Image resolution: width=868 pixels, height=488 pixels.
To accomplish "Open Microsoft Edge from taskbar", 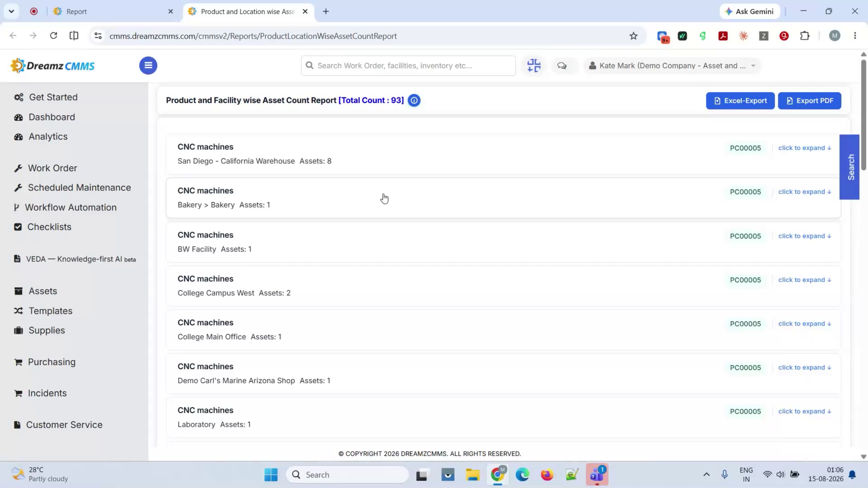I will coord(522,475).
